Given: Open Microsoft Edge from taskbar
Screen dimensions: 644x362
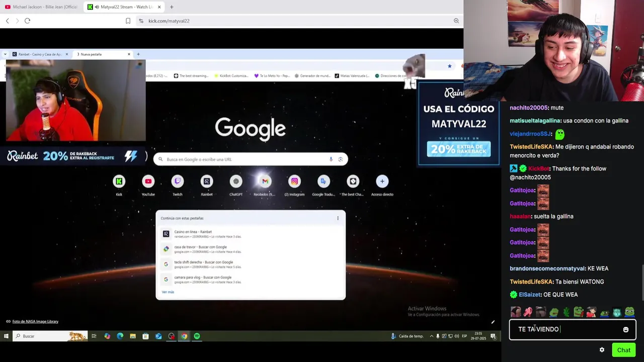Looking at the screenshot, I should pyautogui.click(x=120, y=336).
